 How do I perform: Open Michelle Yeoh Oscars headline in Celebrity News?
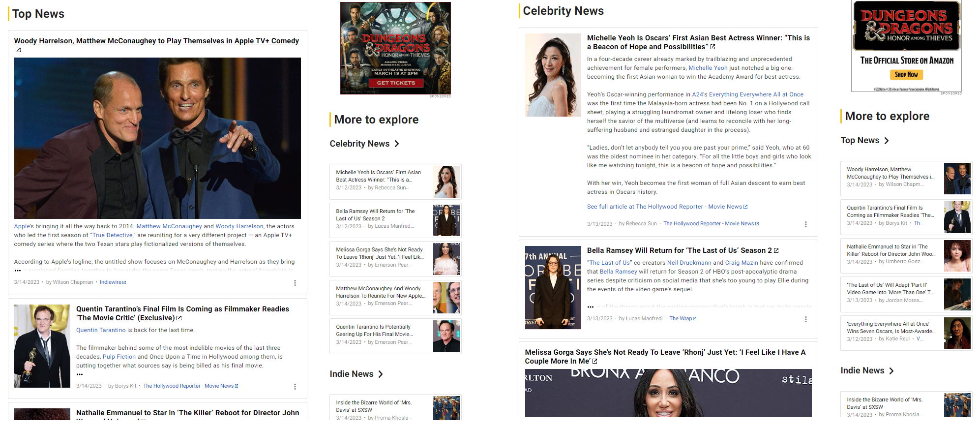698,42
